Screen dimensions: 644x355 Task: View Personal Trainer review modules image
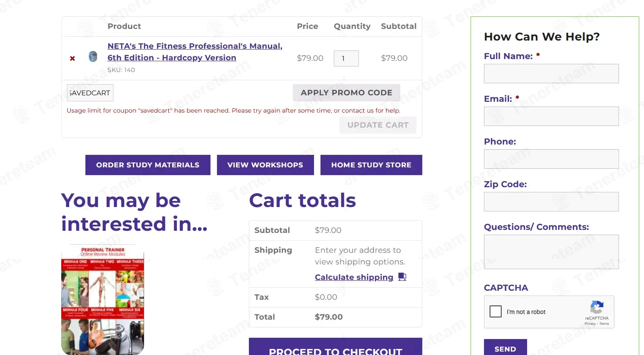pos(103,299)
